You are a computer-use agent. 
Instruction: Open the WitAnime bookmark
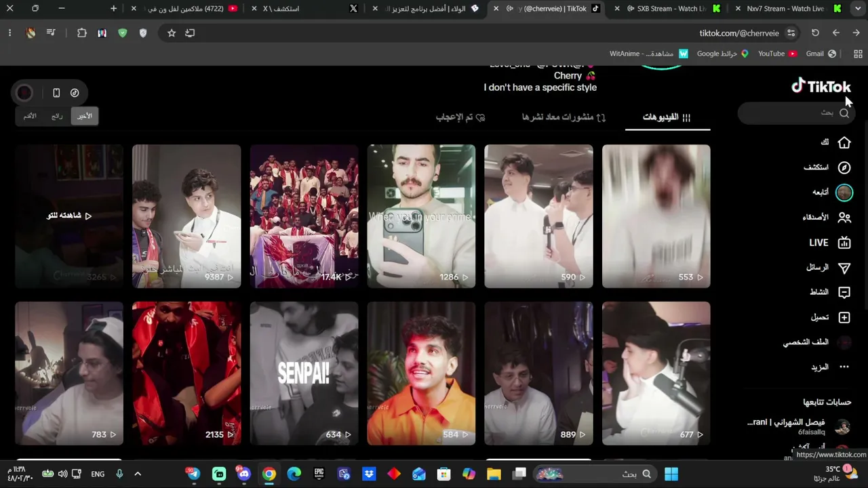(x=649, y=54)
